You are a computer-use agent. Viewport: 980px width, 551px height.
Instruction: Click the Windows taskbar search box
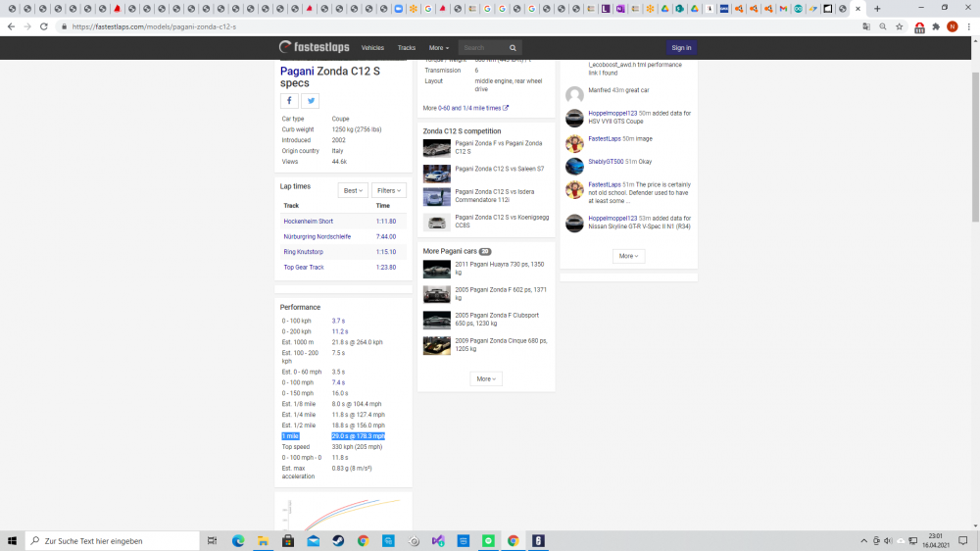pos(113,541)
